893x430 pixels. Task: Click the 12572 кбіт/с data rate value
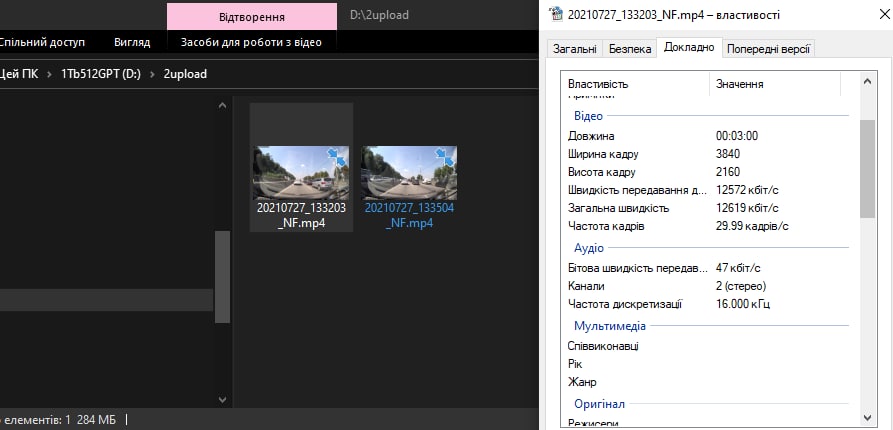(x=747, y=190)
